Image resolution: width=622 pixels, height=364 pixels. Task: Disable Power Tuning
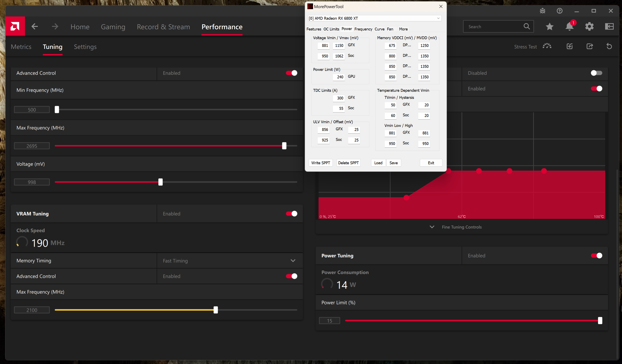click(x=597, y=256)
